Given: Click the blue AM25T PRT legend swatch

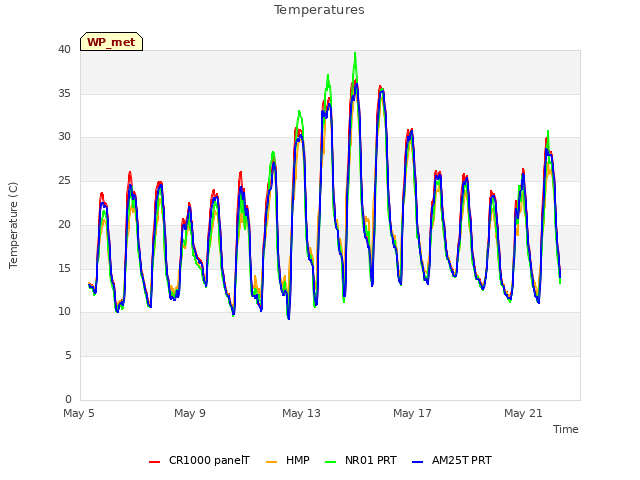Looking at the screenshot, I should coord(417,462).
